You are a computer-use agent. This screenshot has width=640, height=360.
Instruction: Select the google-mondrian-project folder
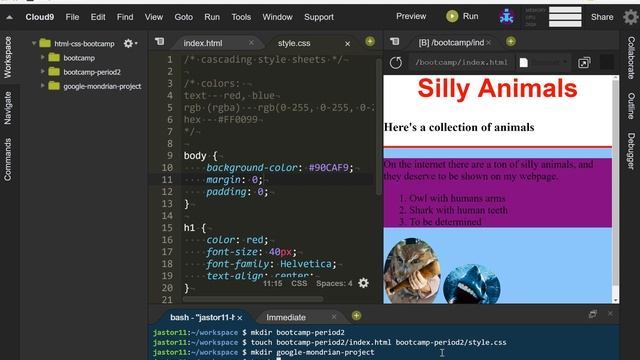pos(102,86)
